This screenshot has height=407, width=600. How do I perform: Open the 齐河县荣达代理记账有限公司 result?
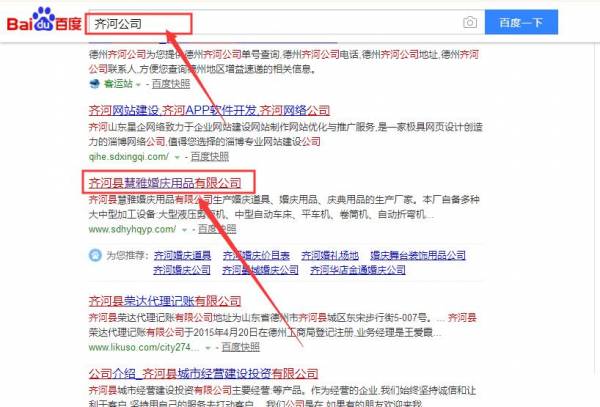pos(165,299)
